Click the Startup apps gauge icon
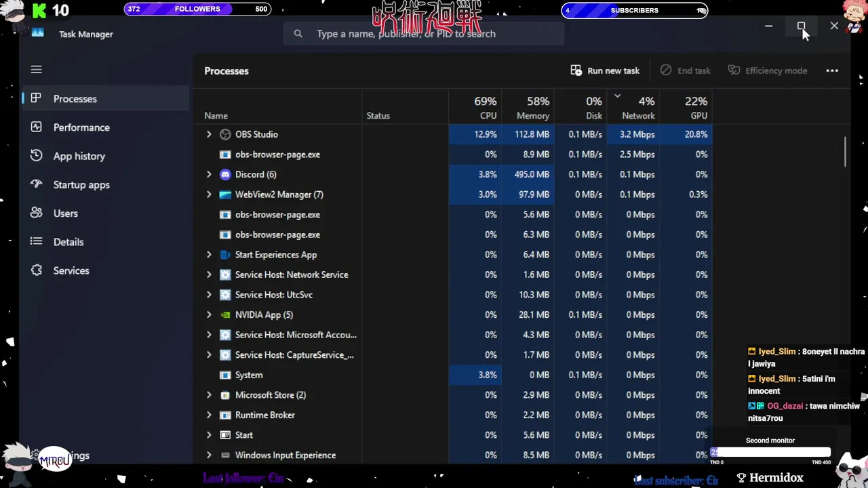868x488 pixels. click(37, 184)
